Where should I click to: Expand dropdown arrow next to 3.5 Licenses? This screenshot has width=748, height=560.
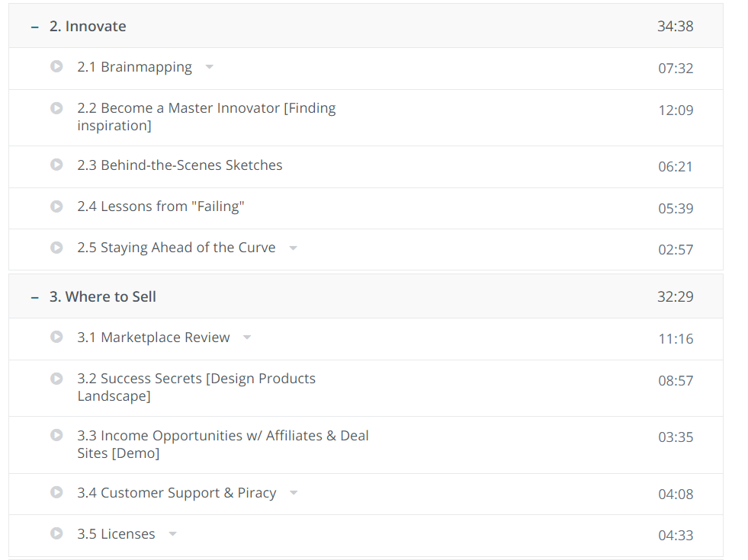click(x=172, y=534)
